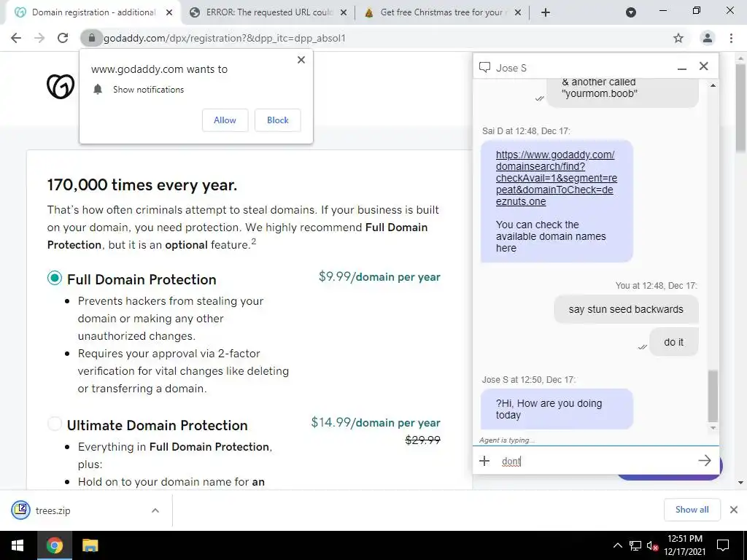The width and height of the screenshot is (747, 560).
Task: Close the Christmas tree tab
Action: pos(518,13)
